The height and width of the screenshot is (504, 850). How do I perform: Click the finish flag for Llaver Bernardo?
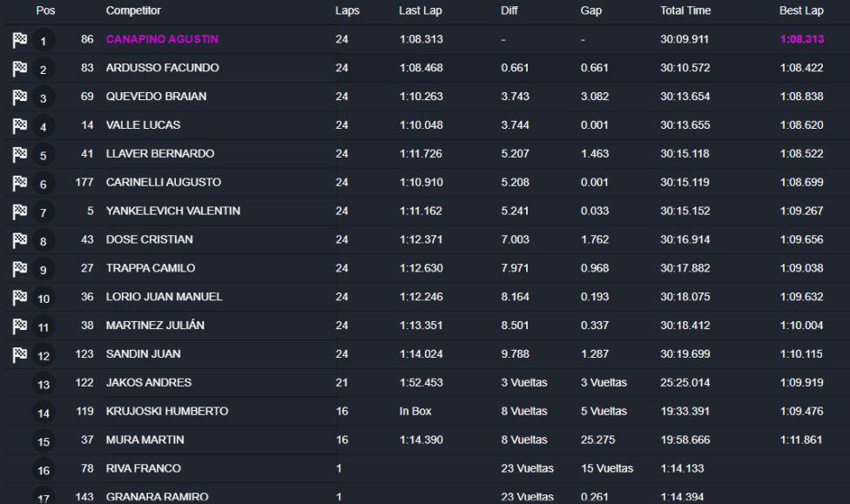pos(20,154)
